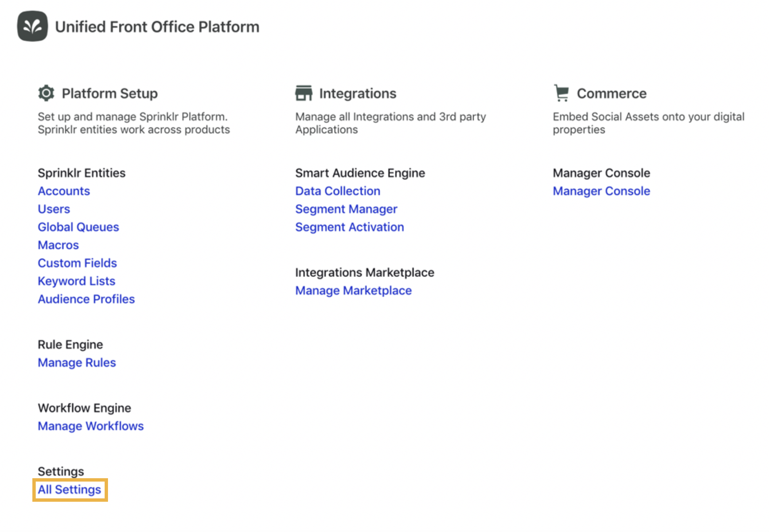This screenshot has width=769, height=532.
Task: Open the Users link
Action: point(54,209)
